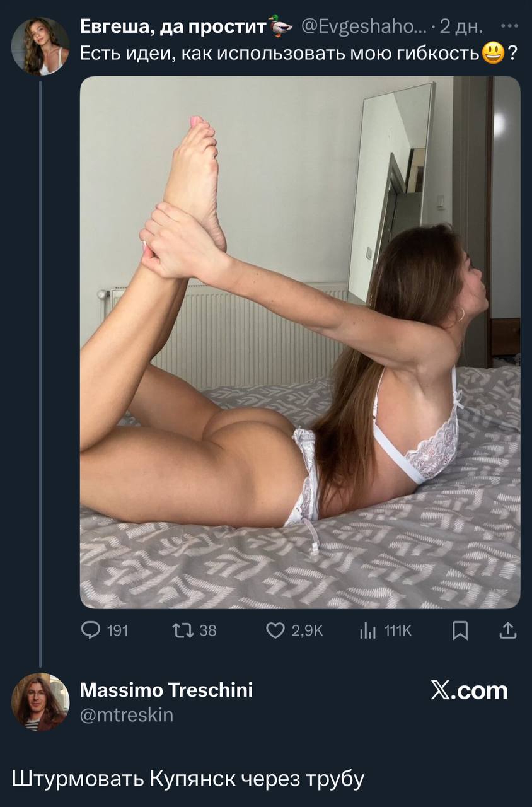Open the view analytics bar chart icon

[368, 630]
